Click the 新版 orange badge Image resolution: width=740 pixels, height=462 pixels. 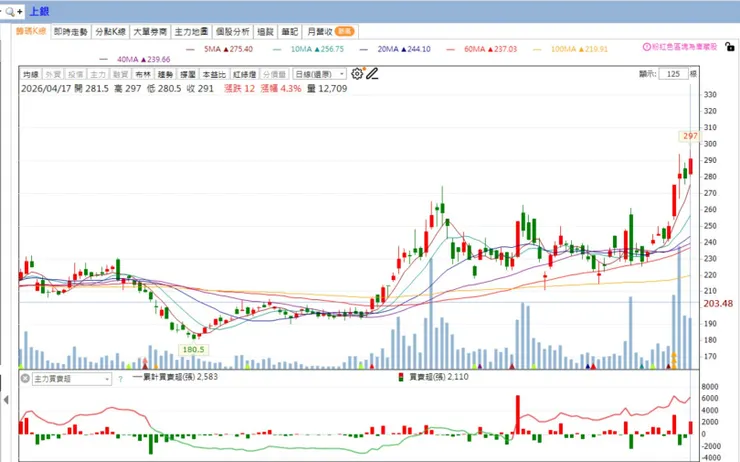[345, 31]
